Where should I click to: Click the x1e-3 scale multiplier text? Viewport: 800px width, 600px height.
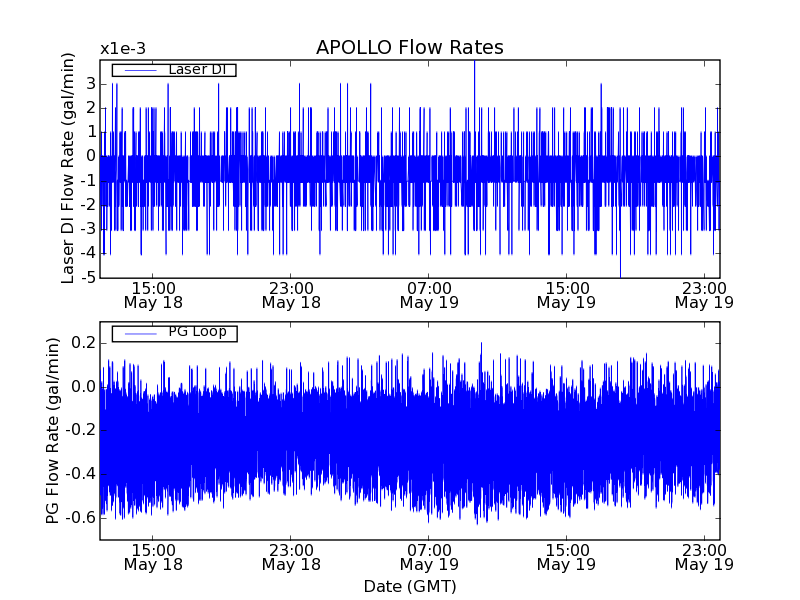[x=122, y=49]
